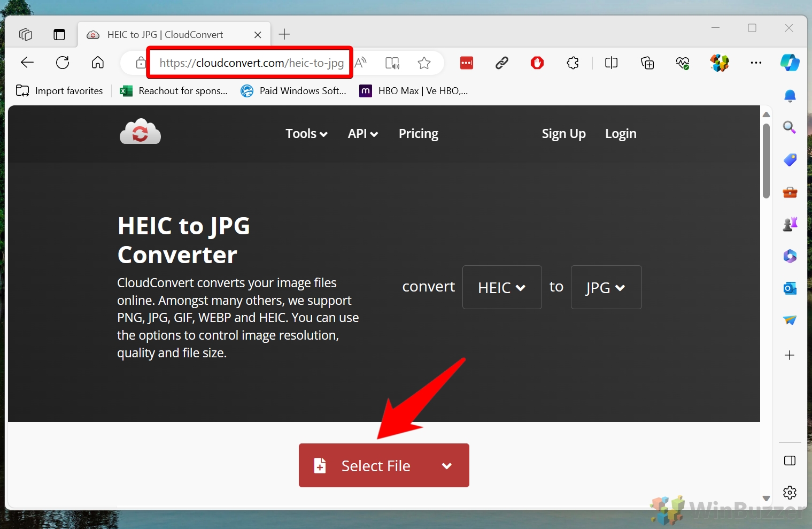Open sidebar notifications bell

pos(790,96)
